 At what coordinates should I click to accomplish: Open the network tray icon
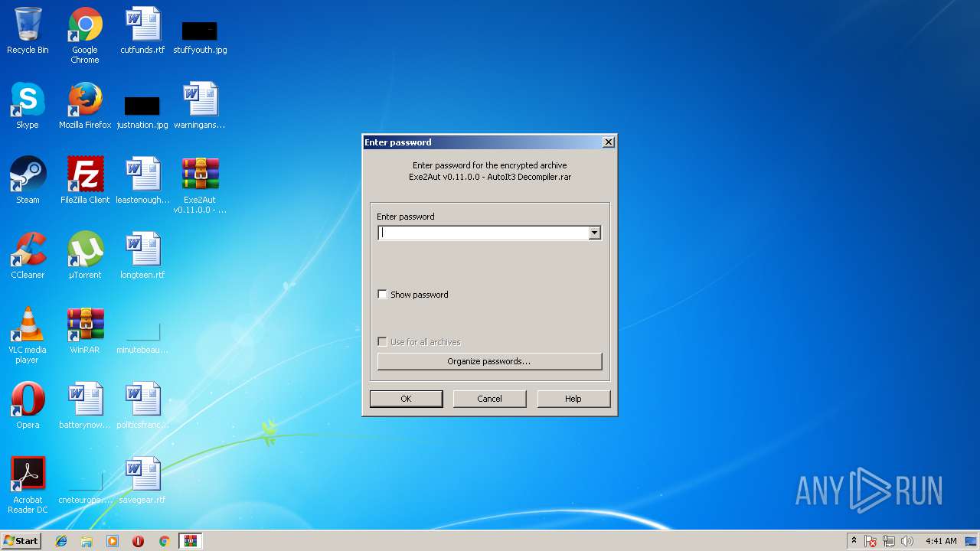tap(889, 541)
